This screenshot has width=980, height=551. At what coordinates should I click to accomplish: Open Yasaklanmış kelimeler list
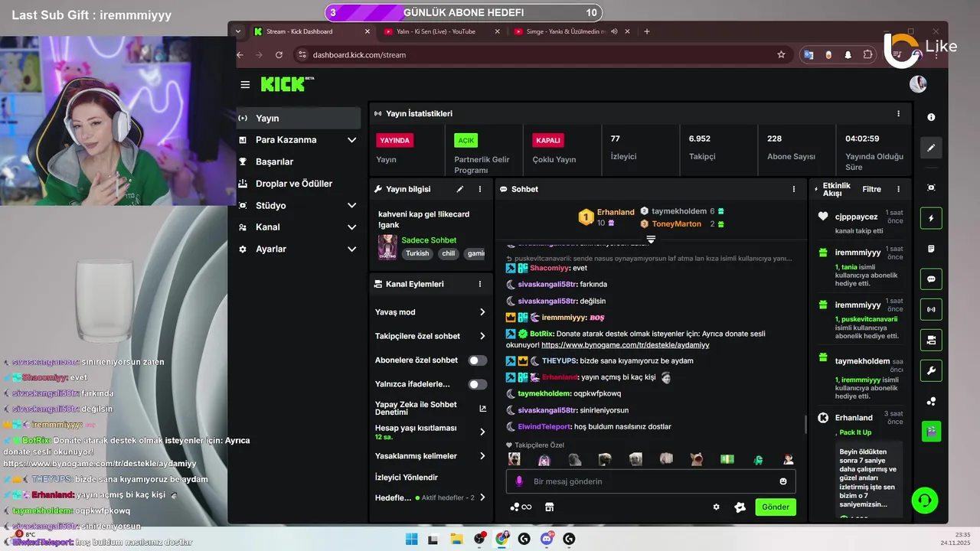point(430,456)
